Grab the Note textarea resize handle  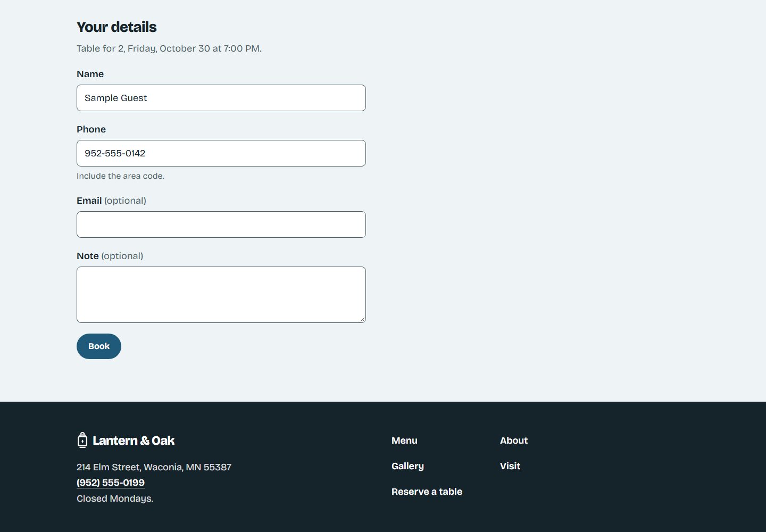click(362, 319)
